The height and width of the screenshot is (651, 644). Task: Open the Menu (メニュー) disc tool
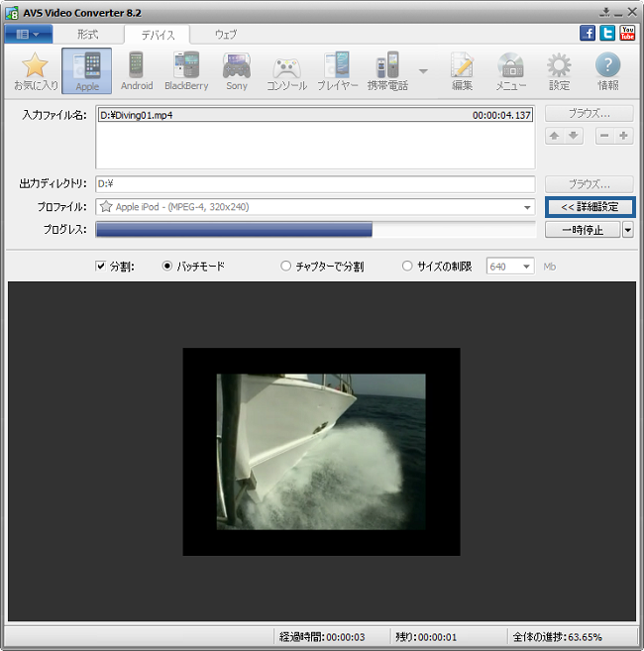511,71
